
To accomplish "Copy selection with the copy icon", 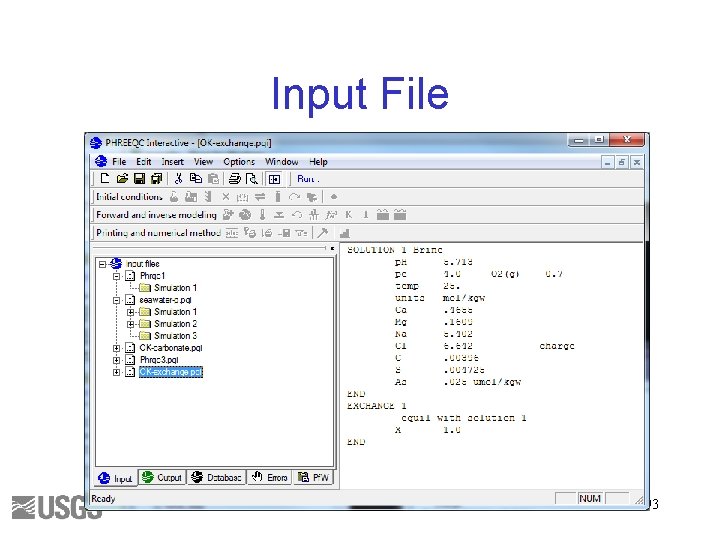I will point(196,179).
